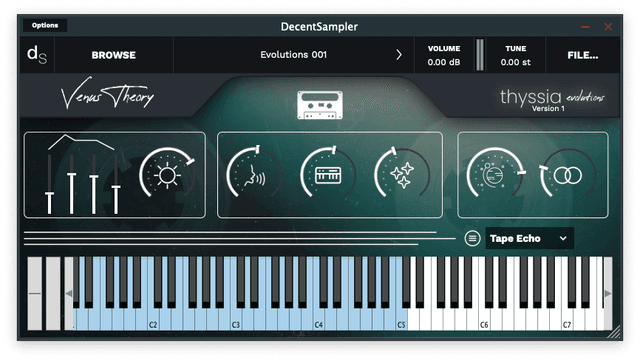The height and width of the screenshot is (361, 640).
Task: Click Evolutions 001 preset name
Action: (293, 55)
